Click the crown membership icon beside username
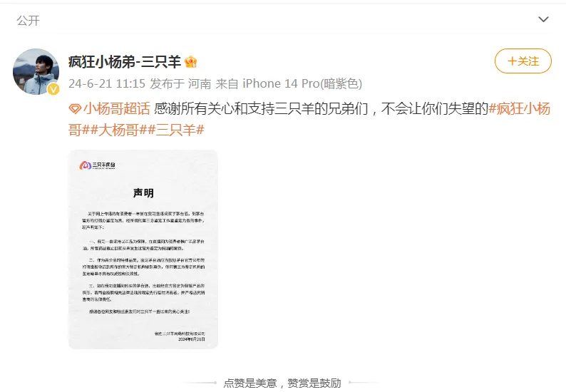 [x=190, y=62]
